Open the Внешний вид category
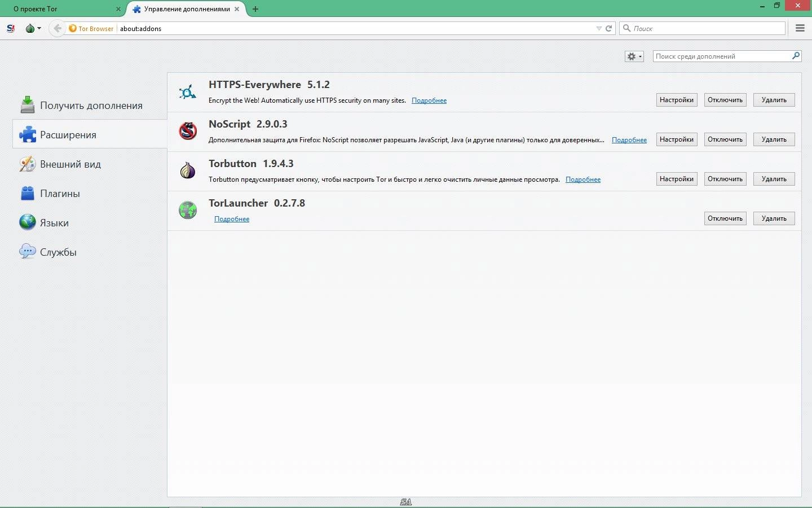 pos(90,164)
